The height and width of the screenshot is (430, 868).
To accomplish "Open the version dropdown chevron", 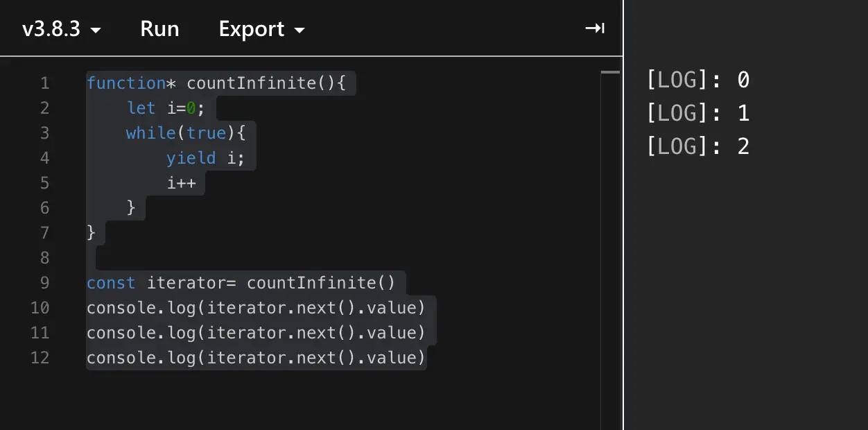I will tap(96, 30).
